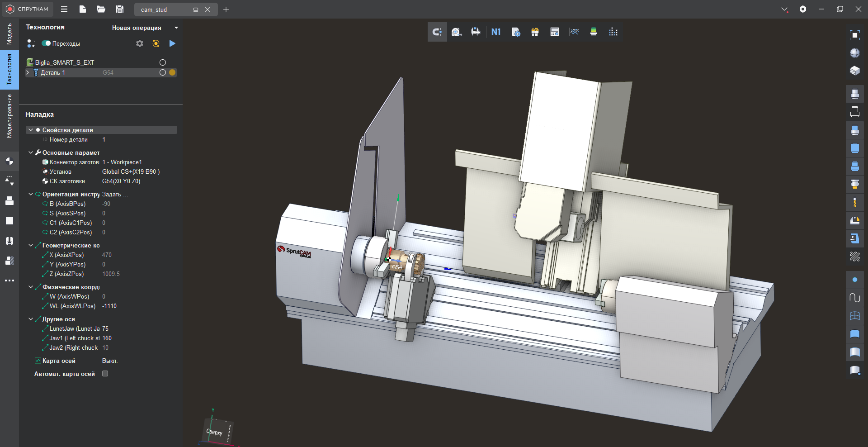Switch to the Модель side tab
The image size is (868, 447).
[x=9, y=34]
